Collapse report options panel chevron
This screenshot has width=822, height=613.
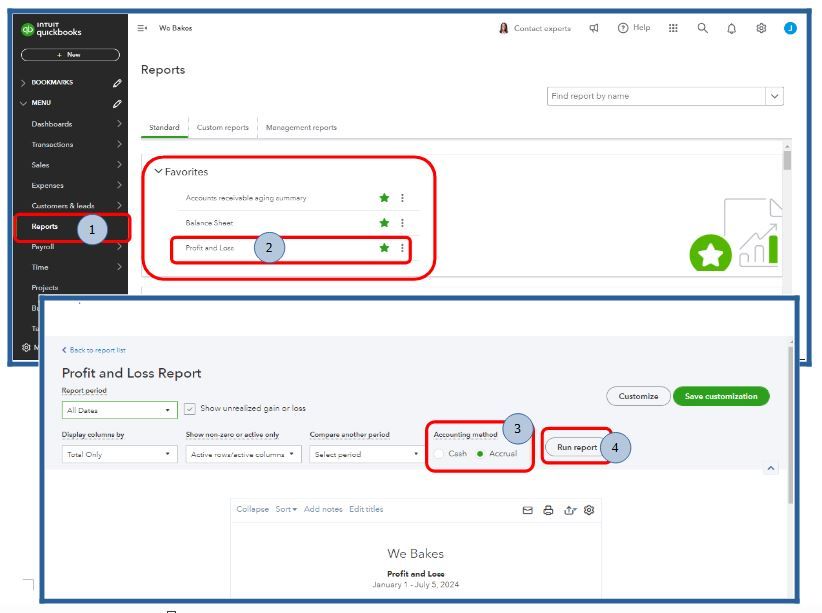(770, 468)
